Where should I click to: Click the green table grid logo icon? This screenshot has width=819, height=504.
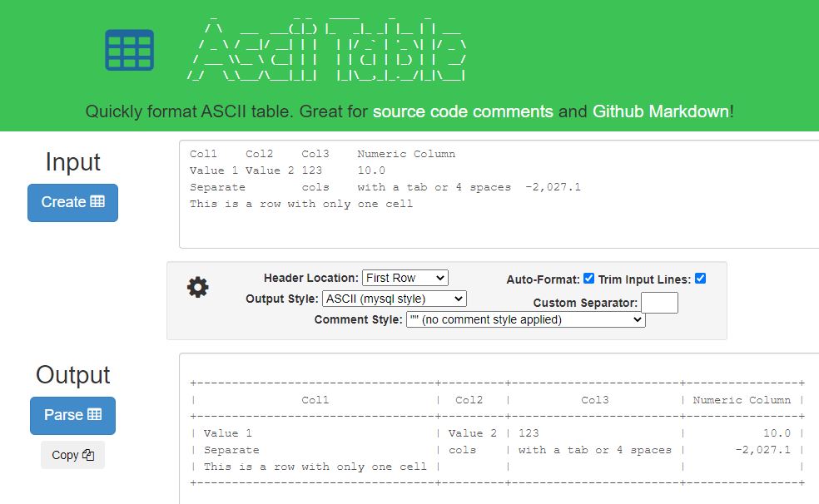pyautogui.click(x=130, y=47)
